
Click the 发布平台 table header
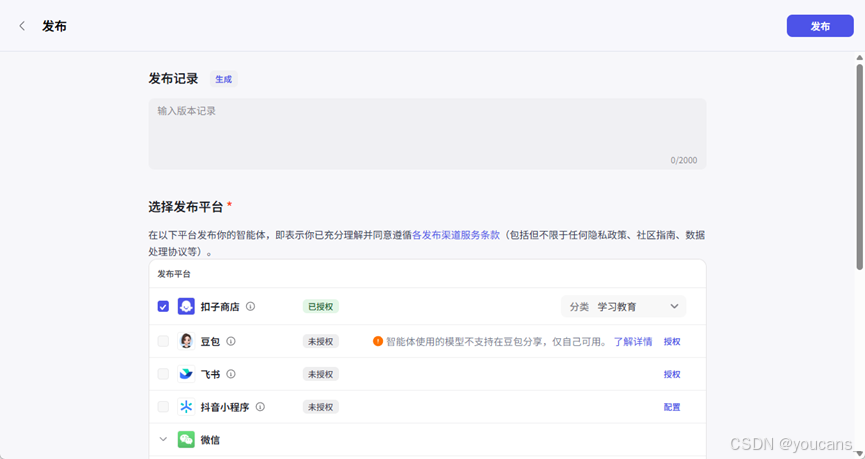[x=174, y=274]
